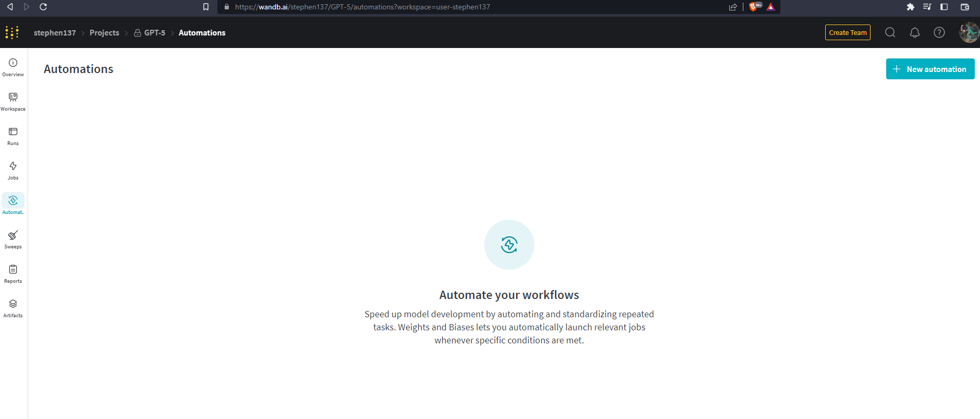Image resolution: width=980 pixels, height=419 pixels.
Task: Click the Create Team button
Action: [848, 32]
